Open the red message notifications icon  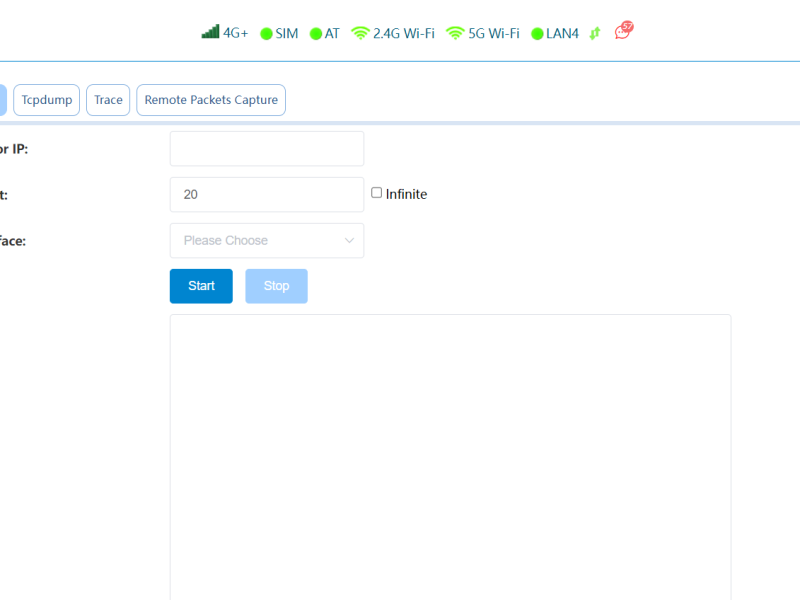624,31
